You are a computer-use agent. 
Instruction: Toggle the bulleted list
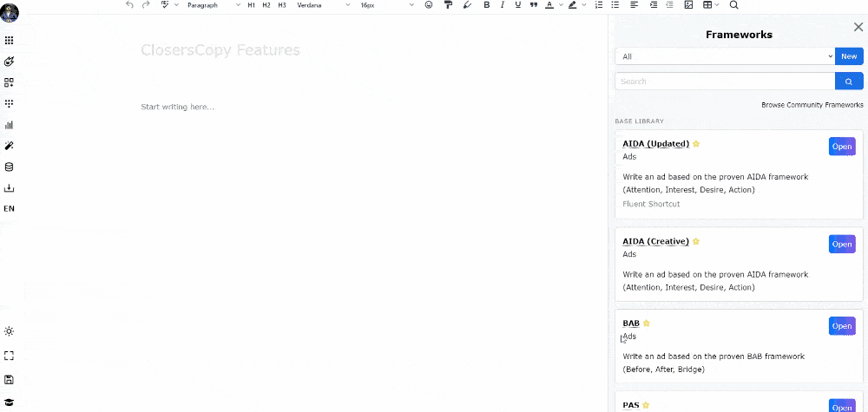point(615,5)
